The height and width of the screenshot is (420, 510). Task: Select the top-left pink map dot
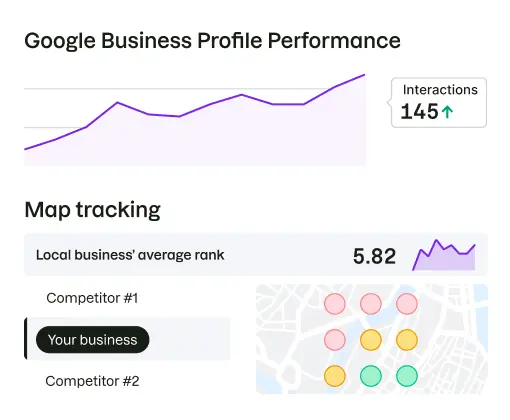[x=335, y=304]
